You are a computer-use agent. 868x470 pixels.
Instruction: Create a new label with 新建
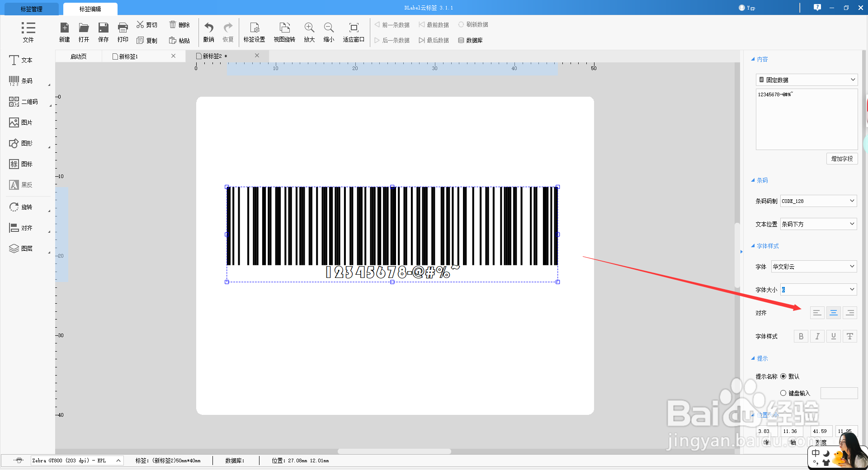[x=65, y=33]
